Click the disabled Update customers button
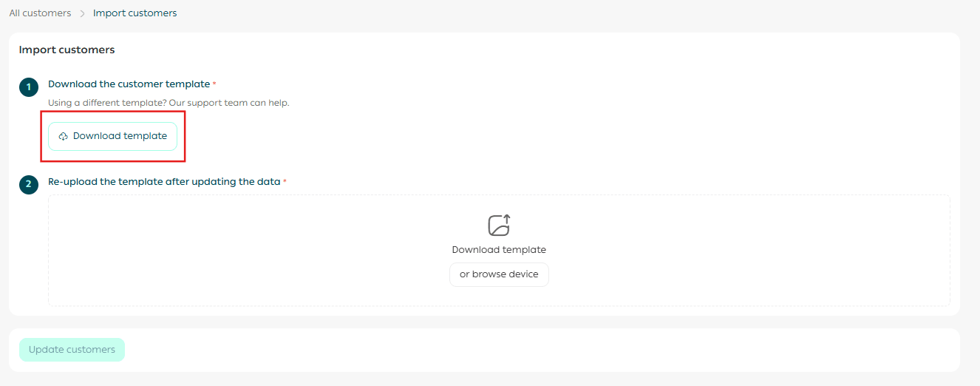 click(72, 350)
